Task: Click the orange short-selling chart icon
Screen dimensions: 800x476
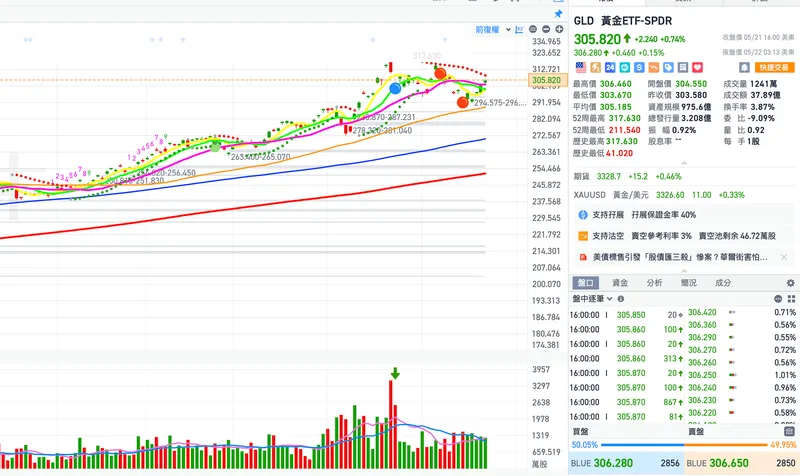Action: pyautogui.click(x=654, y=67)
